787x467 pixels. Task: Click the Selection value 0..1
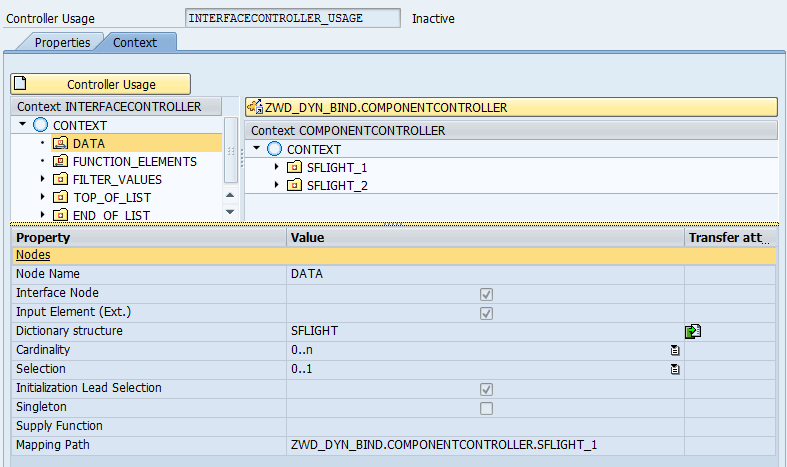pos(302,369)
